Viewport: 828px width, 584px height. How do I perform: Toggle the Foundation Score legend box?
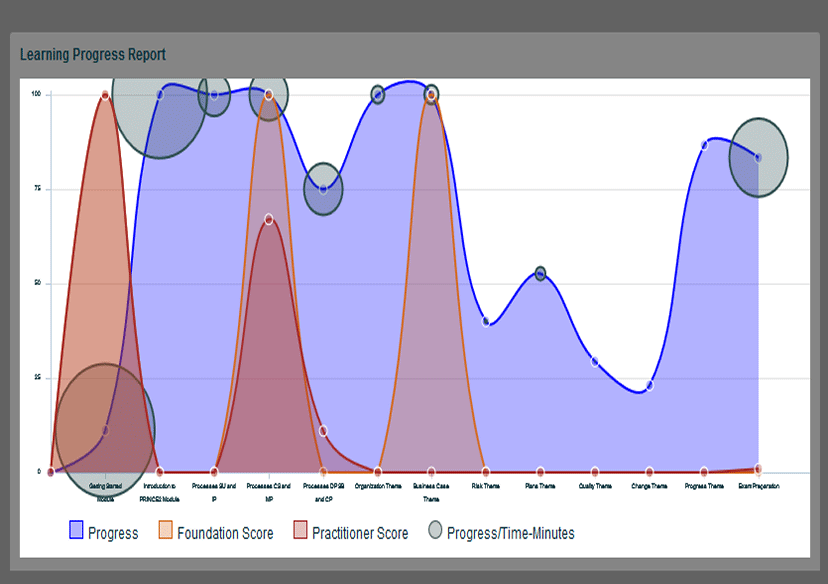(165, 532)
